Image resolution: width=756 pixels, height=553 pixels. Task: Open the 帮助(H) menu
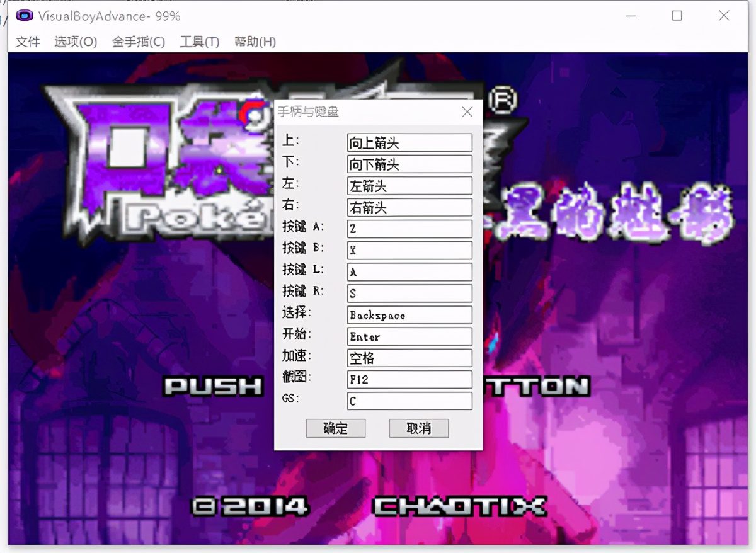[255, 42]
